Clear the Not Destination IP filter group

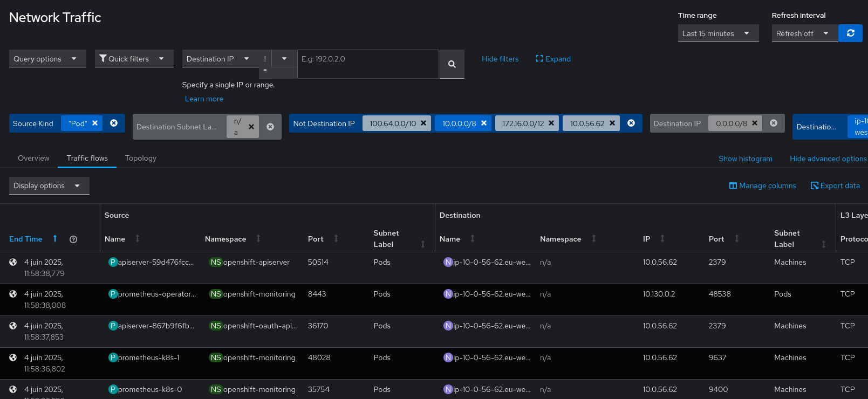coord(631,123)
